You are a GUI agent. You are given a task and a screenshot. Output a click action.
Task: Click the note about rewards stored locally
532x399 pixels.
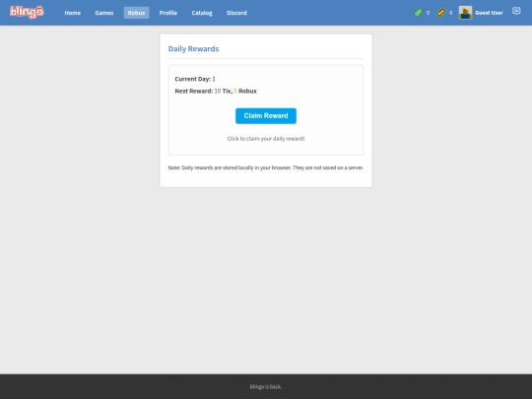(266, 167)
